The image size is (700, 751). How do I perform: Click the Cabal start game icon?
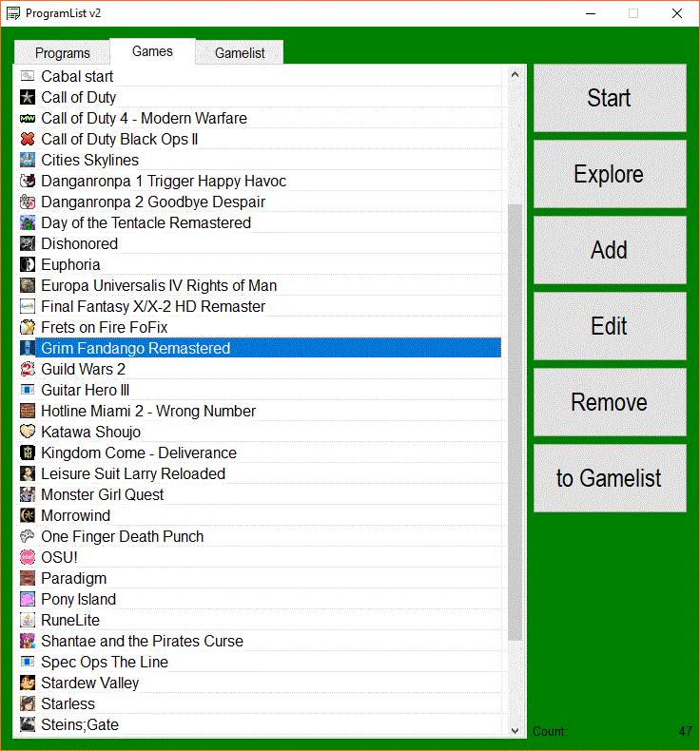click(x=28, y=76)
